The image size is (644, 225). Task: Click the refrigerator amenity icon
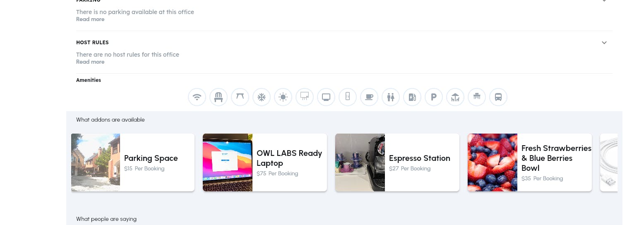tap(348, 97)
